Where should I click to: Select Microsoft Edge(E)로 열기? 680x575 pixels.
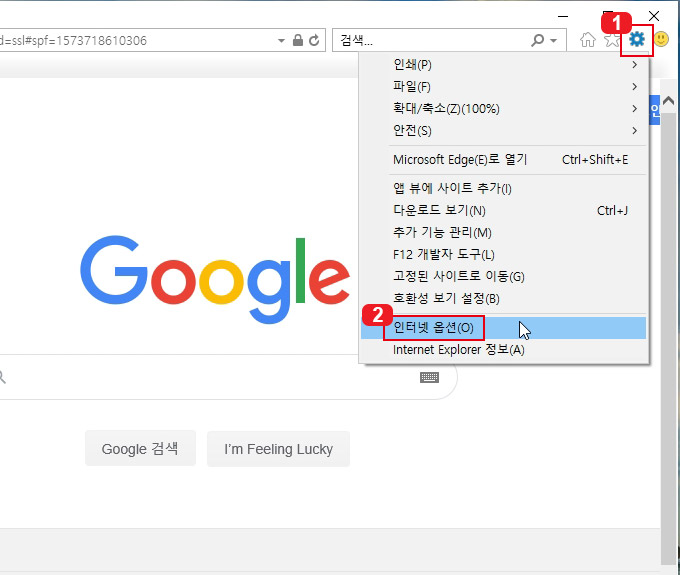[x=503, y=160]
